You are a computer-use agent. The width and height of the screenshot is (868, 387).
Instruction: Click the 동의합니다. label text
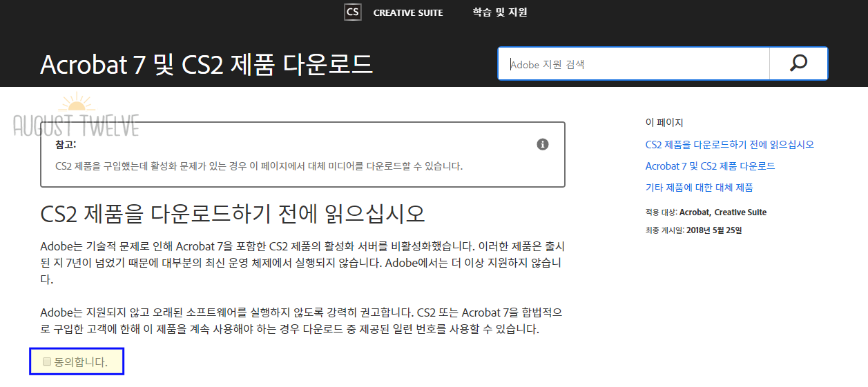pos(81,361)
